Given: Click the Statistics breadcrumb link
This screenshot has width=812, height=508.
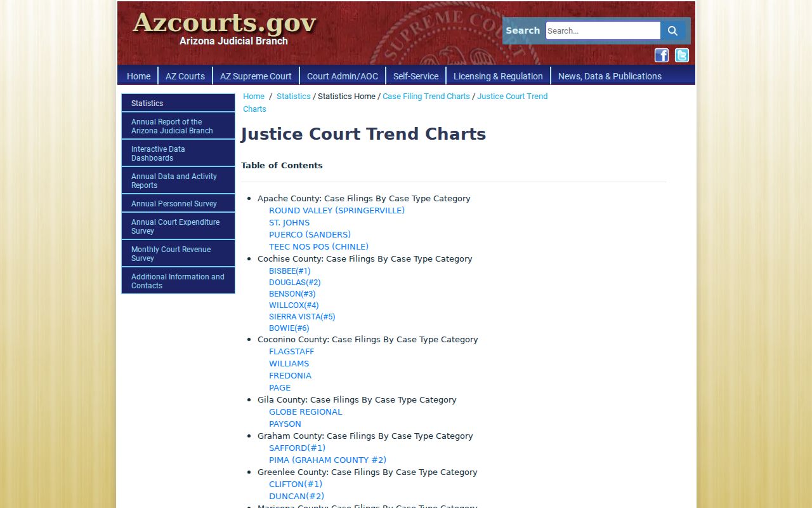Looking at the screenshot, I should (294, 97).
